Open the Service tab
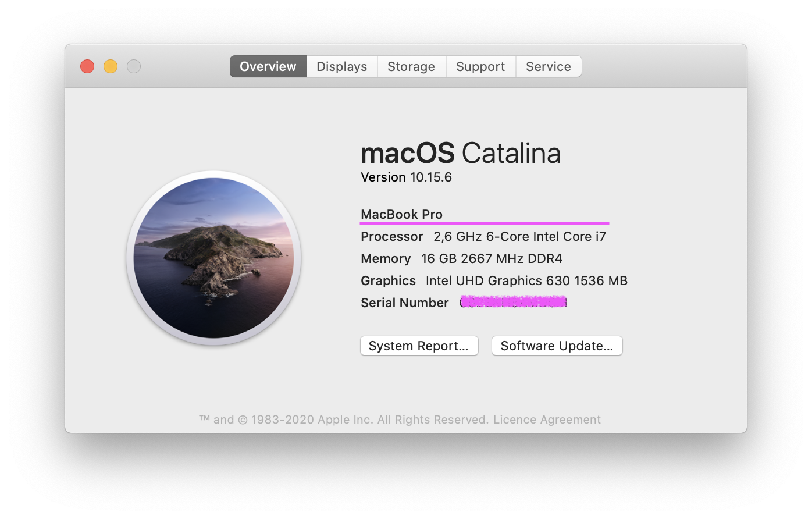The image size is (812, 519). [548, 66]
